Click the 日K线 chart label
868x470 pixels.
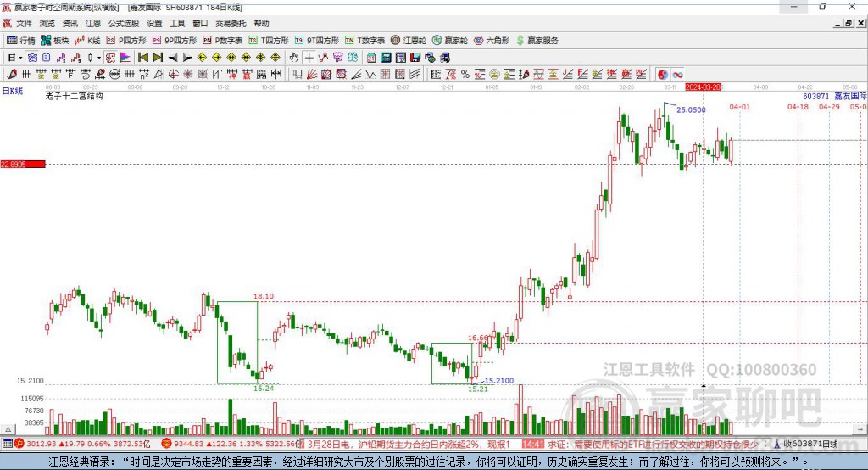pos(13,91)
